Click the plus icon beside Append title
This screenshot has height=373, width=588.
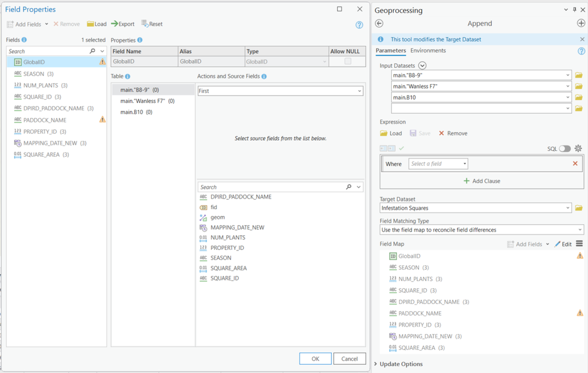click(581, 24)
